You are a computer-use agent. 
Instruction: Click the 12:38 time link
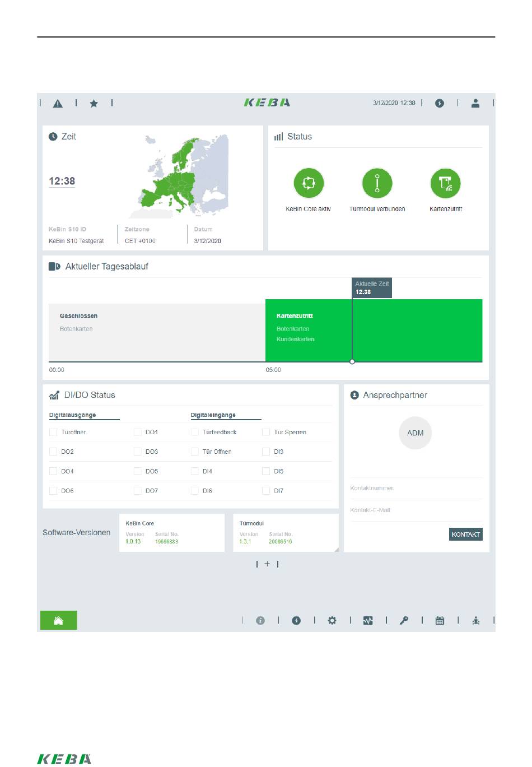coord(62,181)
